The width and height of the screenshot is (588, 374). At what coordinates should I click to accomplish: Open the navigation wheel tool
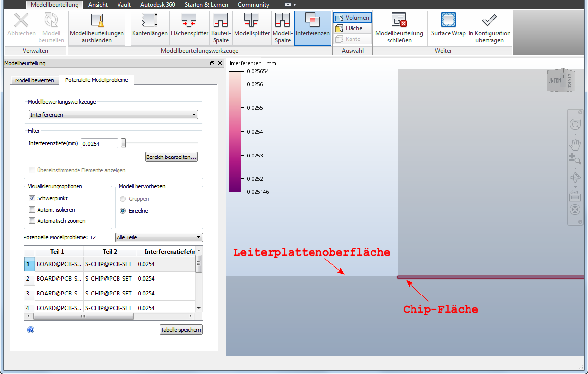575,124
